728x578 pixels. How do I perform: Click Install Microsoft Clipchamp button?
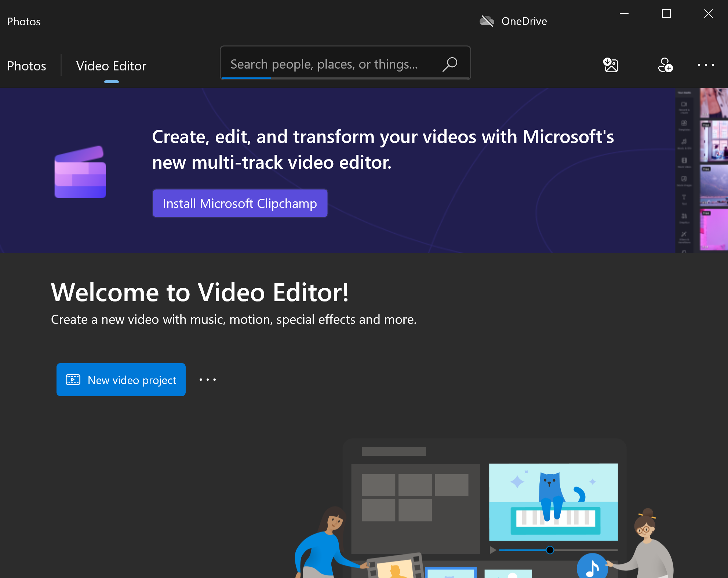pyautogui.click(x=240, y=203)
